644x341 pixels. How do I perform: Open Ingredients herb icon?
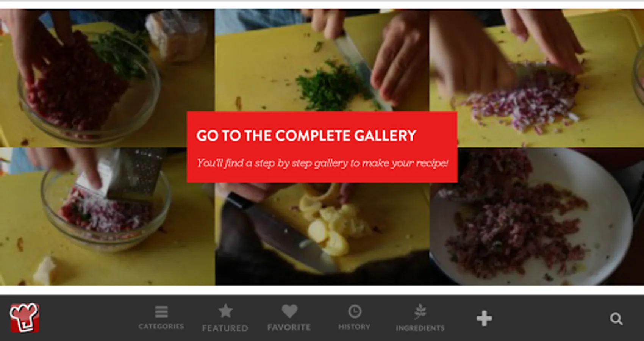pos(420,311)
